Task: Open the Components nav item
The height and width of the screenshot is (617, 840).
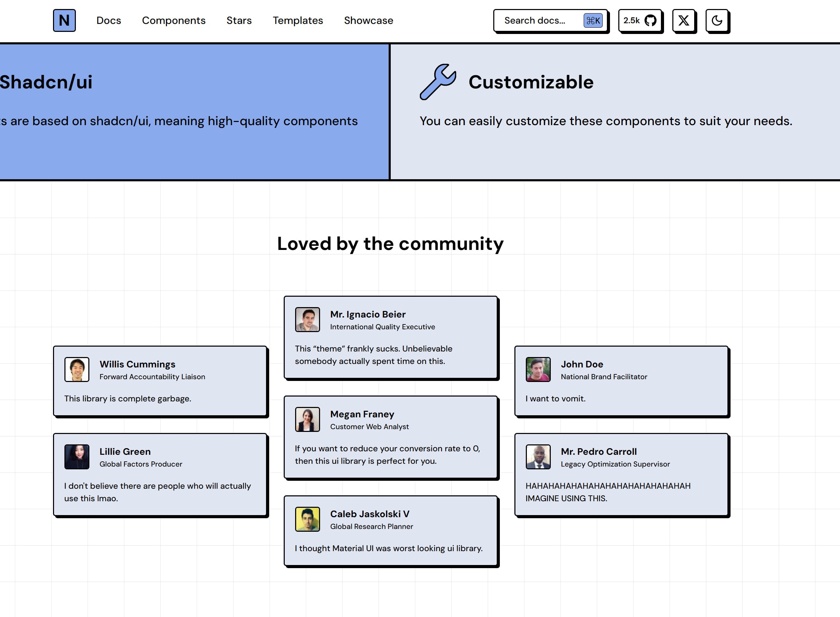Action: click(174, 20)
